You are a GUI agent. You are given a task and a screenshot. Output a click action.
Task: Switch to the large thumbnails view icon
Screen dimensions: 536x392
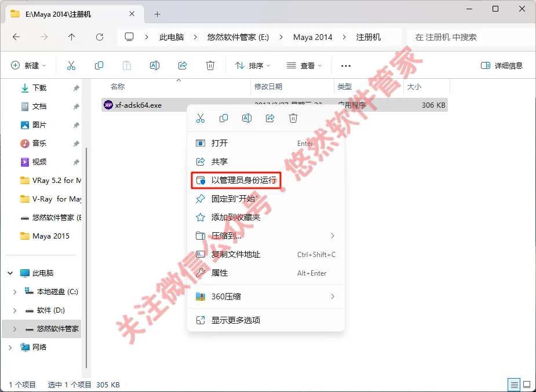pos(527,385)
